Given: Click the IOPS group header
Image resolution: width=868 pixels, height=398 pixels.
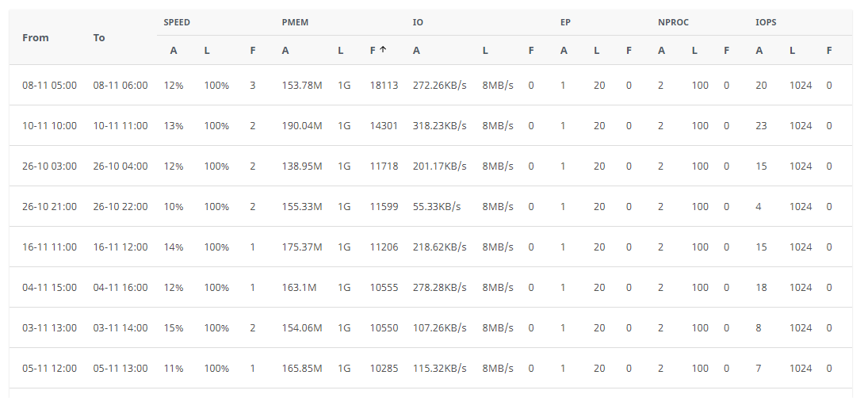Looking at the screenshot, I should (x=766, y=22).
